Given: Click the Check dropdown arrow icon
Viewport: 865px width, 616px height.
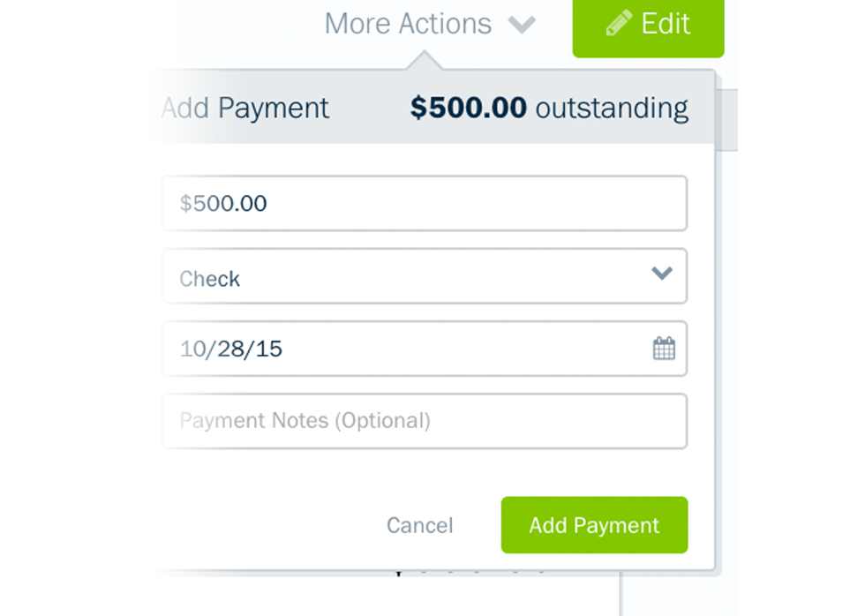Looking at the screenshot, I should pyautogui.click(x=662, y=274).
